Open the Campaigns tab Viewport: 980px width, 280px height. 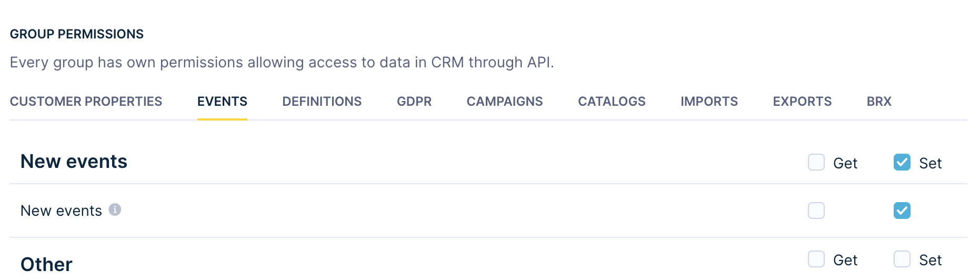coord(504,102)
